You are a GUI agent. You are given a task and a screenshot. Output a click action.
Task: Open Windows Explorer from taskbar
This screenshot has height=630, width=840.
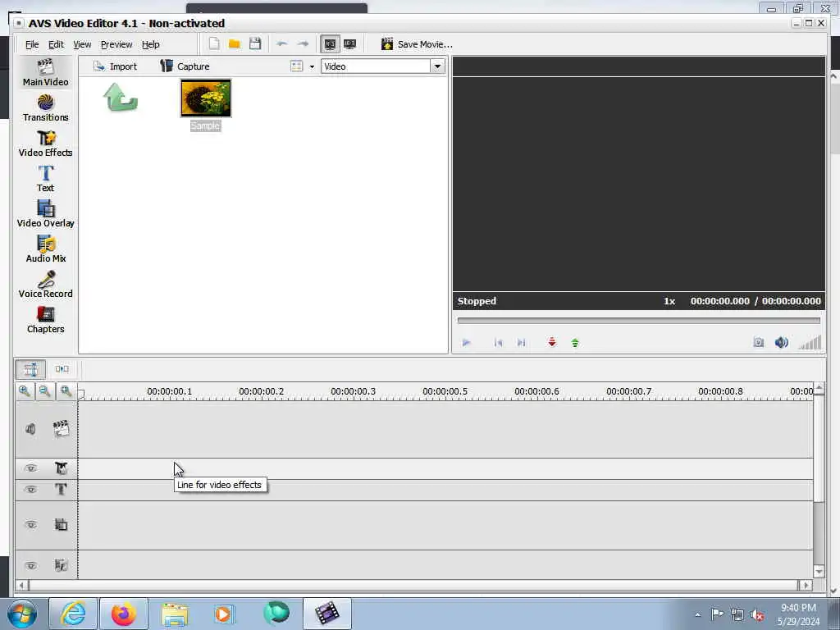coord(175,614)
